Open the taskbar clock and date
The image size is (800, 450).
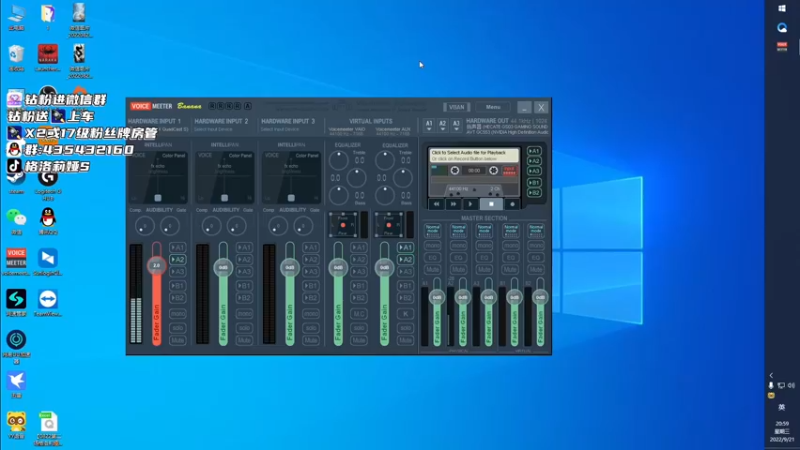pos(782,432)
